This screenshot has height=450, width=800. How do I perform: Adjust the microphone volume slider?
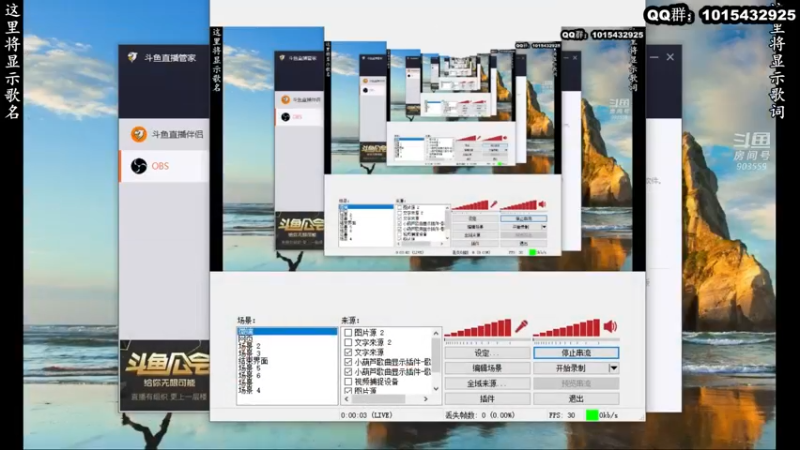point(487,340)
